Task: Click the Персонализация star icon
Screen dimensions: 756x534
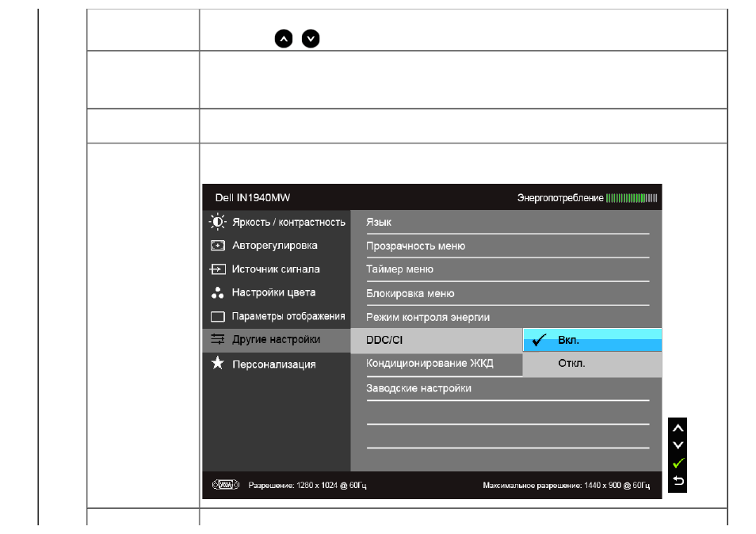Action: 217,363
